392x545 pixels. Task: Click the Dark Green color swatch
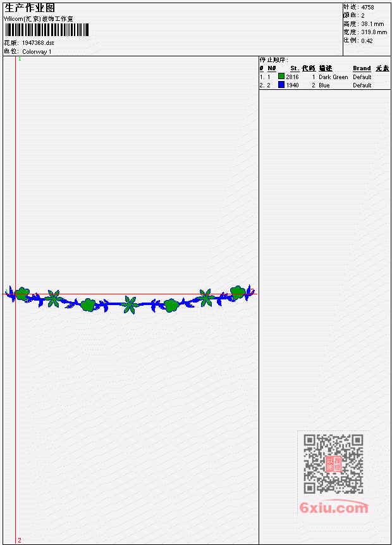[281, 76]
